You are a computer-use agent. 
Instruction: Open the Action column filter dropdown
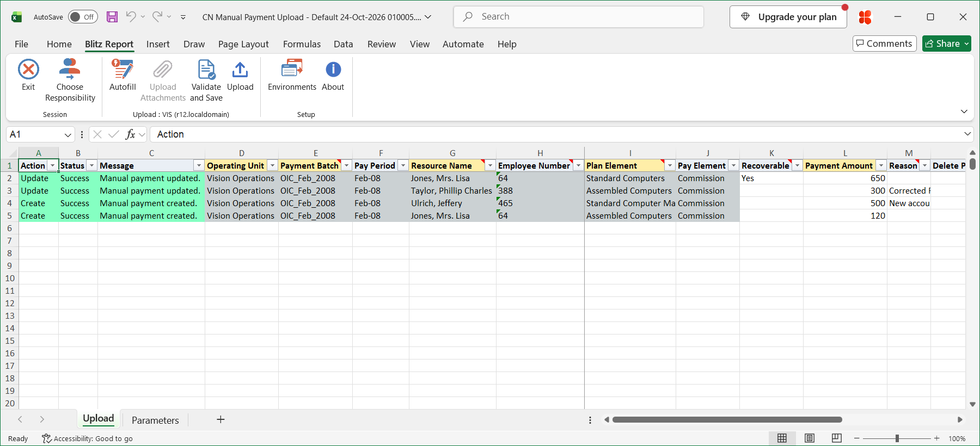tap(52, 165)
